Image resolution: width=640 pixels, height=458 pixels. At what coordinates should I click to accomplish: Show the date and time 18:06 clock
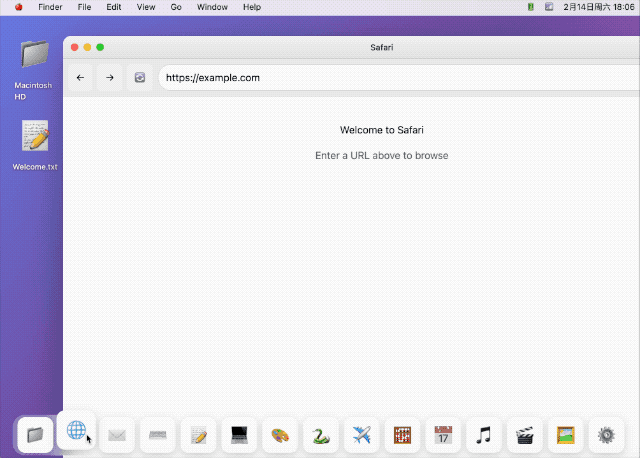tap(599, 7)
